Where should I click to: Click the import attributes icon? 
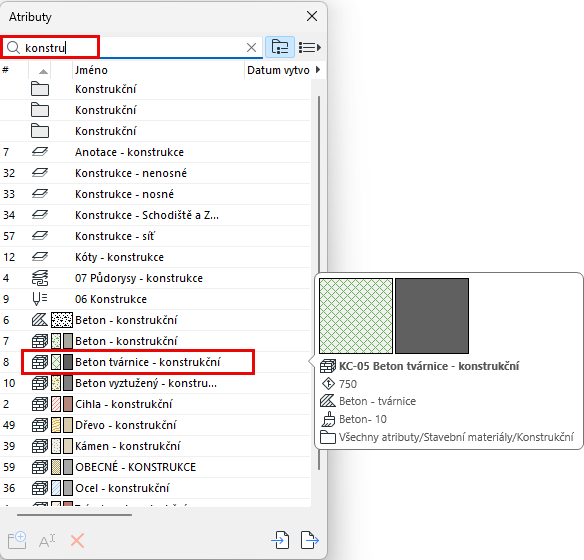point(280,540)
